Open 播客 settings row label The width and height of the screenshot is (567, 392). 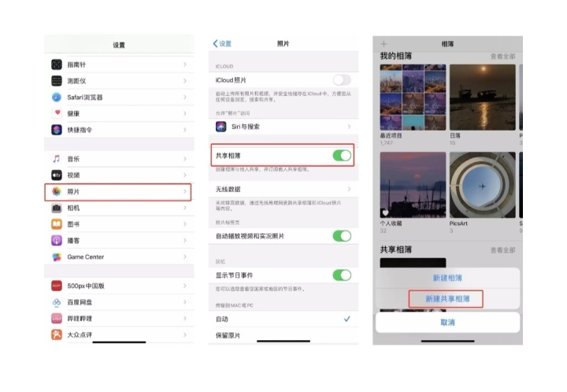click(73, 240)
